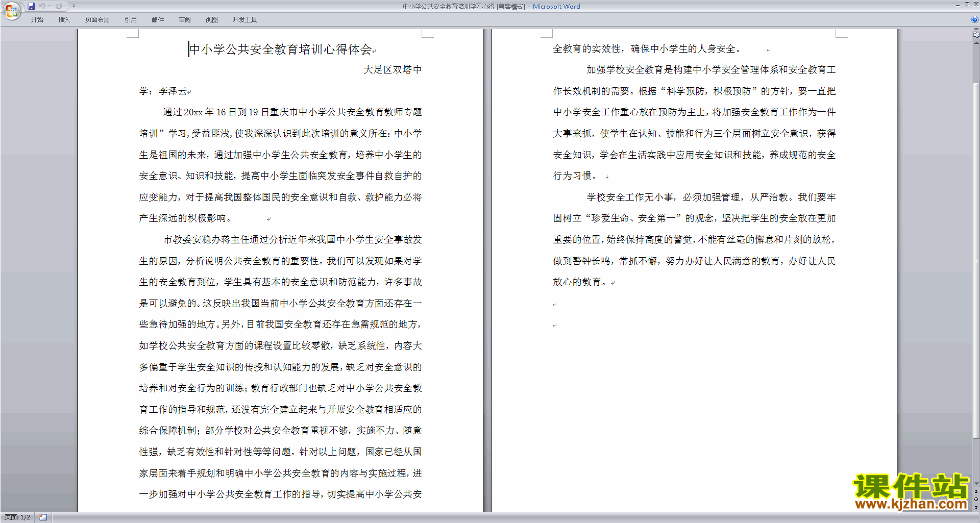Click the line starting 是可以避免的
The width and height of the screenshot is (980, 523).
coord(281,304)
